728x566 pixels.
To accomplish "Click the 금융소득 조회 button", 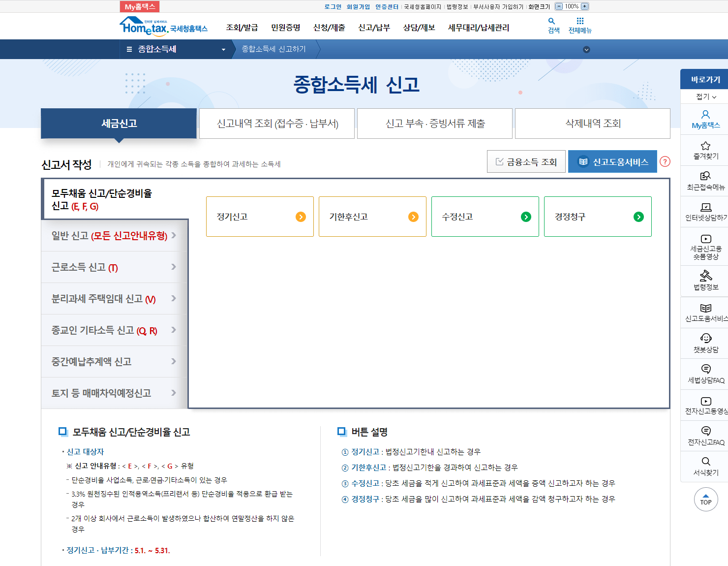I will (x=526, y=161).
